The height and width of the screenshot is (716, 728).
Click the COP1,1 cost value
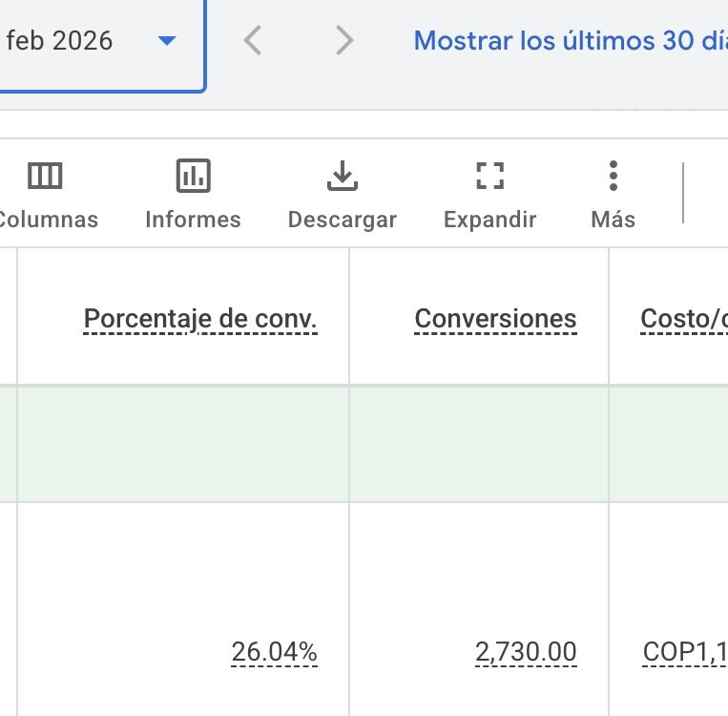coord(684,652)
